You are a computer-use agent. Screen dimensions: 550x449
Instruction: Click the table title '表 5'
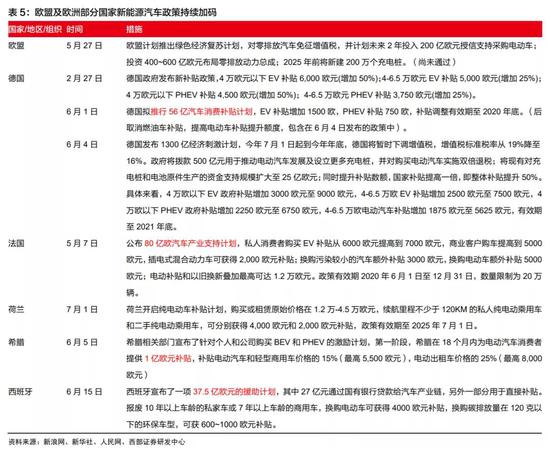(112, 13)
